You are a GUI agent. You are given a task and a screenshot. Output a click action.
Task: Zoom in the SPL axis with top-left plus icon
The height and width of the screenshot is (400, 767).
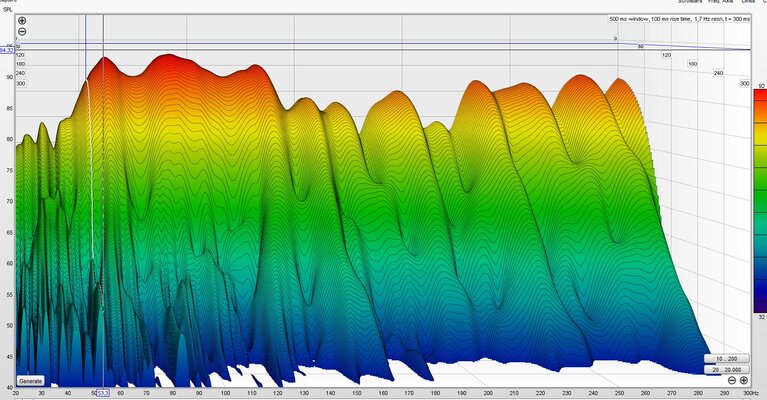[x=22, y=21]
